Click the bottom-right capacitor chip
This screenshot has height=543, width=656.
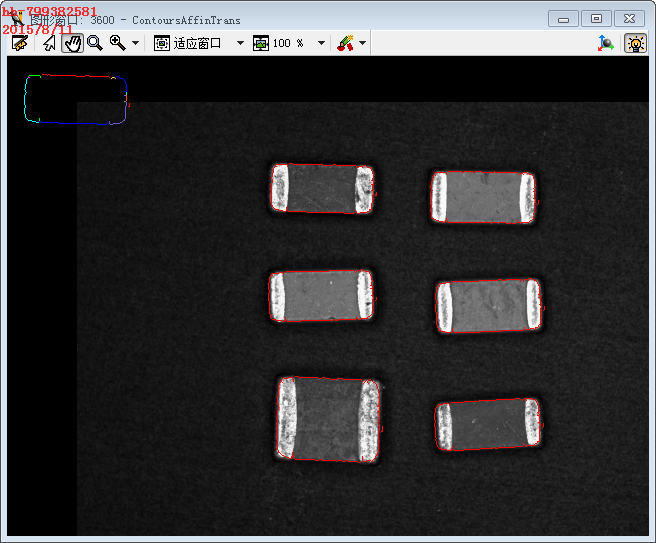click(x=488, y=424)
